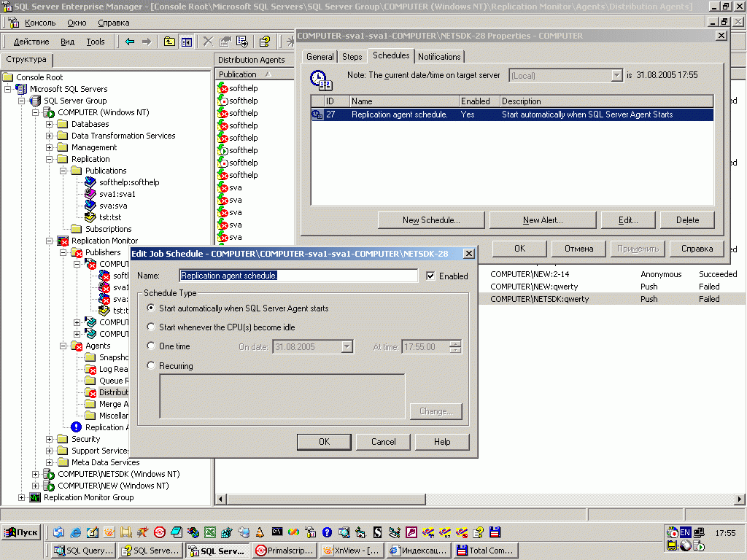The image size is (747, 560).
Task: Expand the Databases folder node
Action: point(49,124)
